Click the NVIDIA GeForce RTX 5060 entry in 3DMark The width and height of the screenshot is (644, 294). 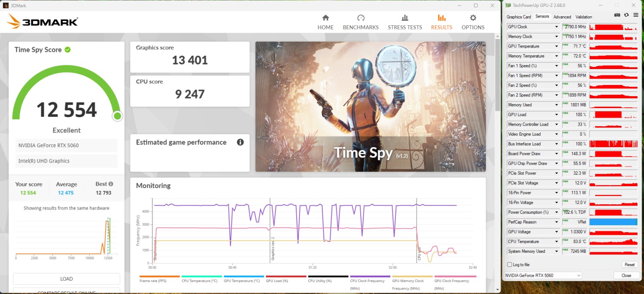(67, 145)
